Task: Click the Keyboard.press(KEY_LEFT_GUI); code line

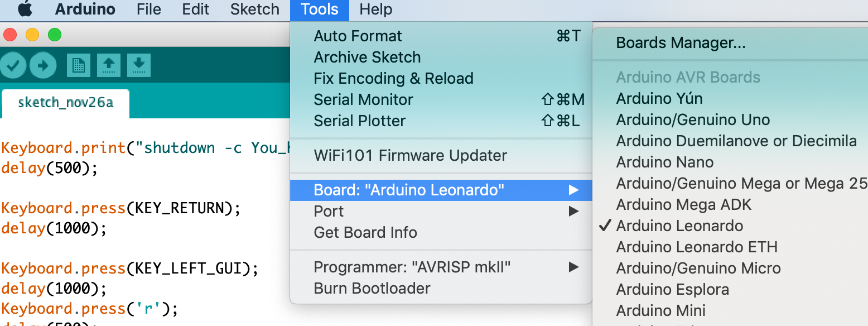Action: point(130,269)
